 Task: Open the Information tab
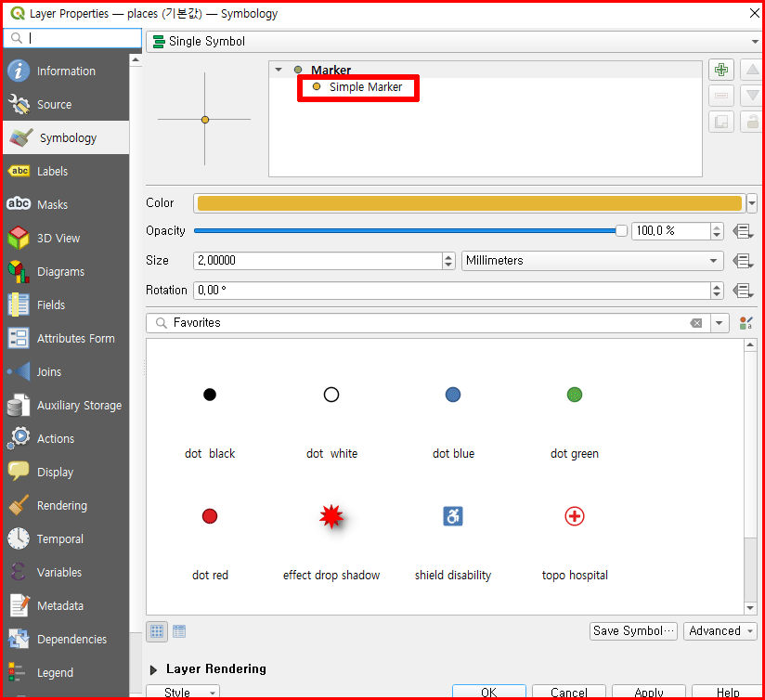coord(66,71)
